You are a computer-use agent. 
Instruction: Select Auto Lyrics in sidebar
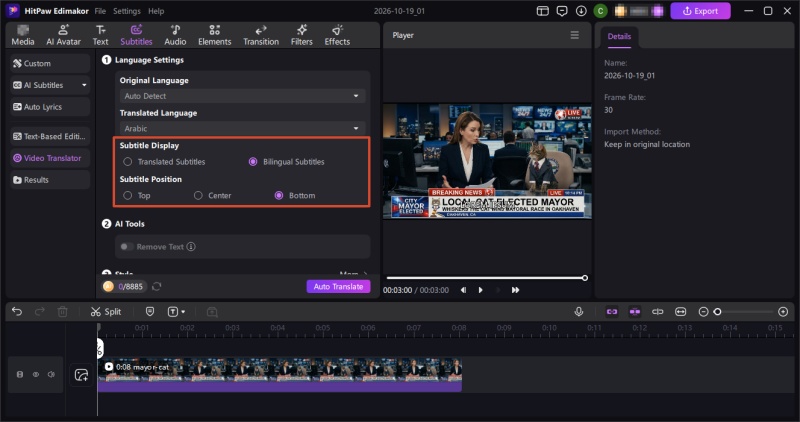50,107
